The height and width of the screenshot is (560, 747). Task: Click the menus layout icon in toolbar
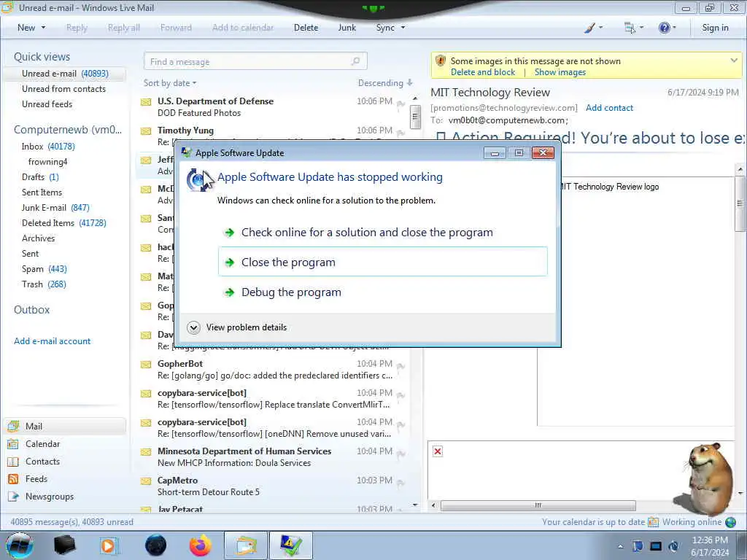[x=630, y=28]
